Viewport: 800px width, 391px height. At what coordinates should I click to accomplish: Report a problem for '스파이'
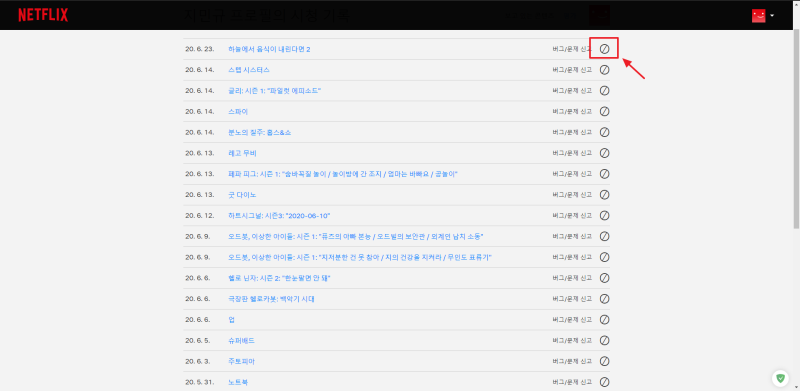click(x=572, y=111)
